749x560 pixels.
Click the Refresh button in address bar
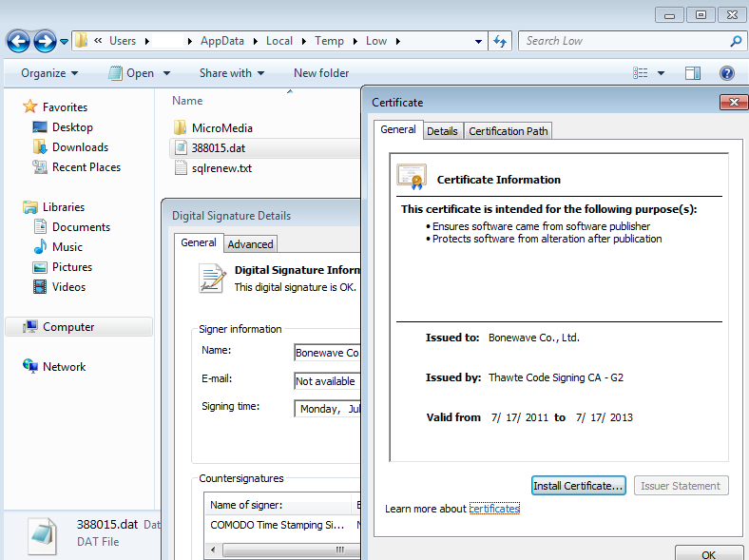[500, 41]
